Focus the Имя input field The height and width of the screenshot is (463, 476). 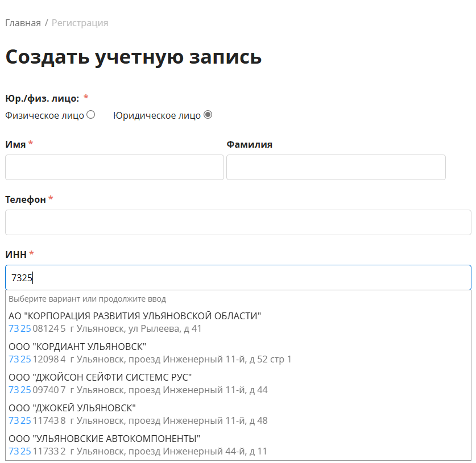114,168
